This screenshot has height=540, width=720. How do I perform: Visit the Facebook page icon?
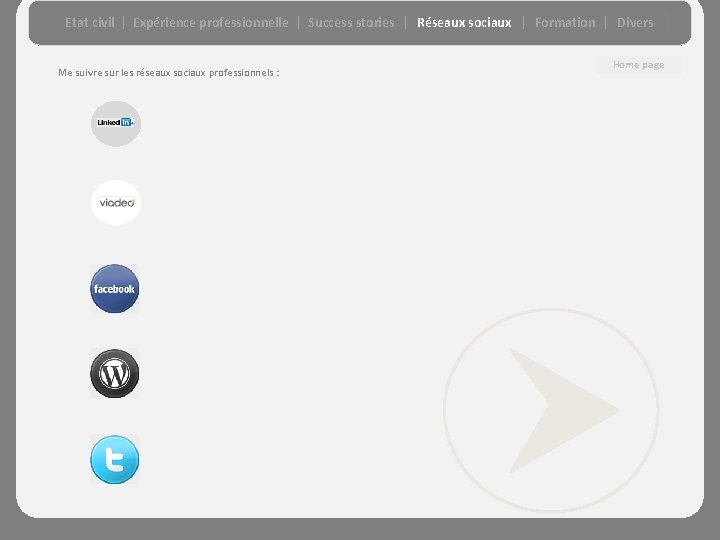tap(114, 289)
